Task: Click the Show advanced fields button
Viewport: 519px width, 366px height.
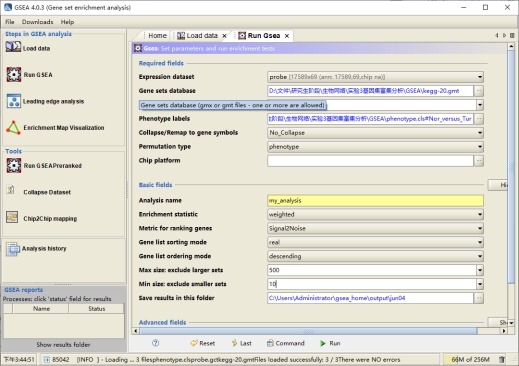Action: 498,322
